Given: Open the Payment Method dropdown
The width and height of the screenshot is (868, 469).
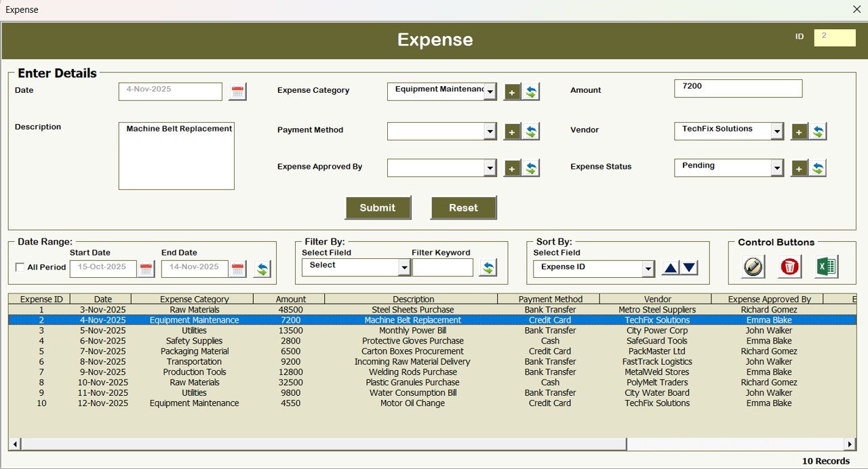Looking at the screenshot, I should (x=488, y=131).
